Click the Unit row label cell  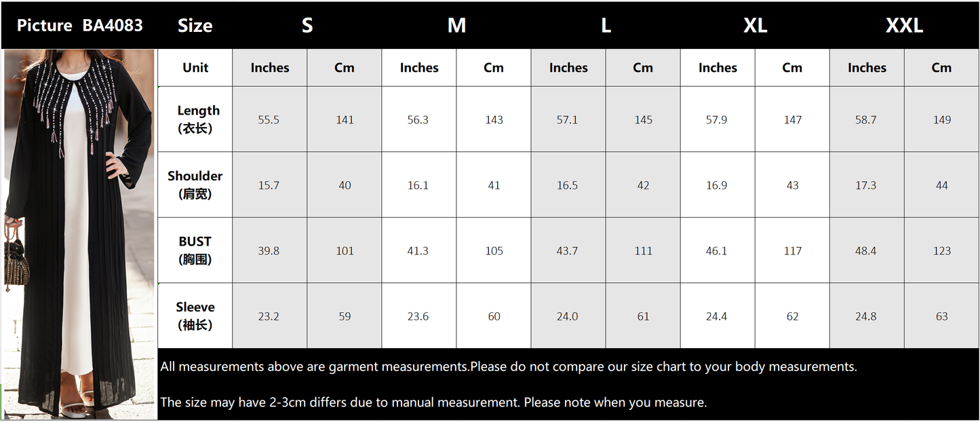(x=195, y=68)
